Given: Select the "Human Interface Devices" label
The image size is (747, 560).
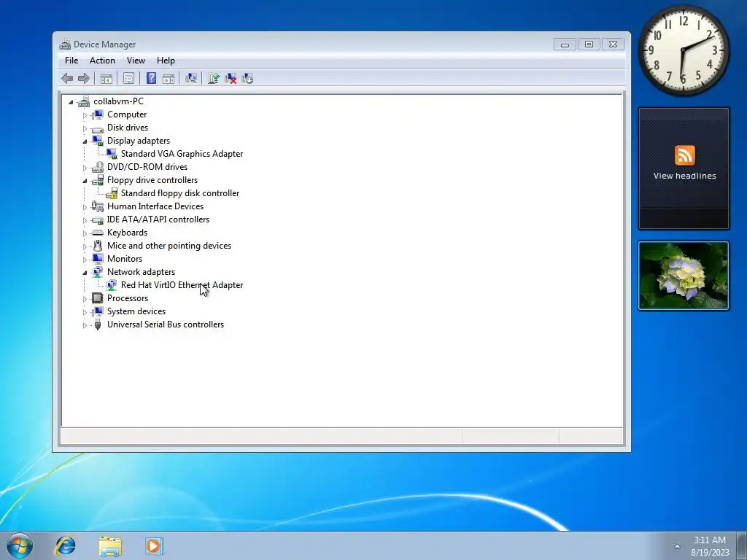Looking at the screenshot, I should (x=155, y=206).
